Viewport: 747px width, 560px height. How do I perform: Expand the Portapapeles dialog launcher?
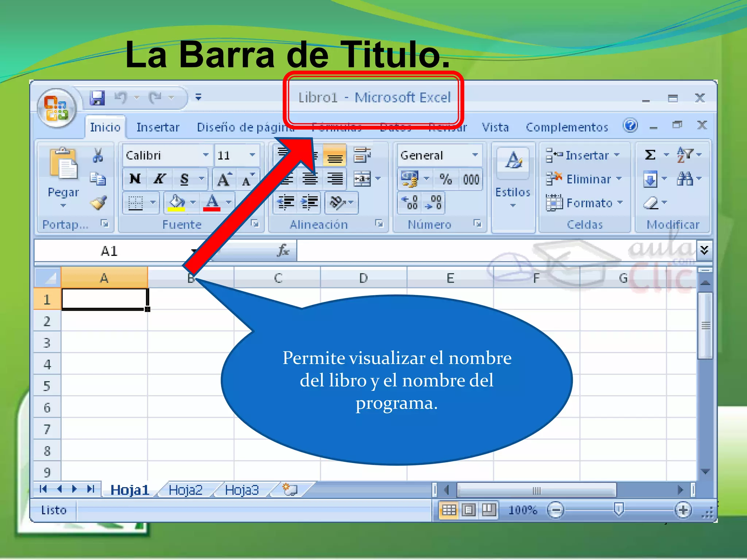105,223
